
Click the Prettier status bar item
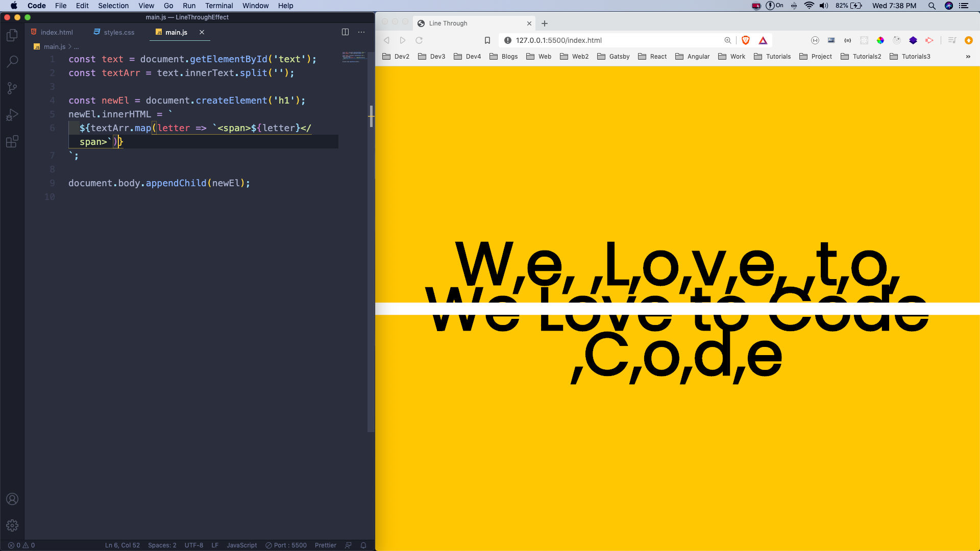point(326,545)
